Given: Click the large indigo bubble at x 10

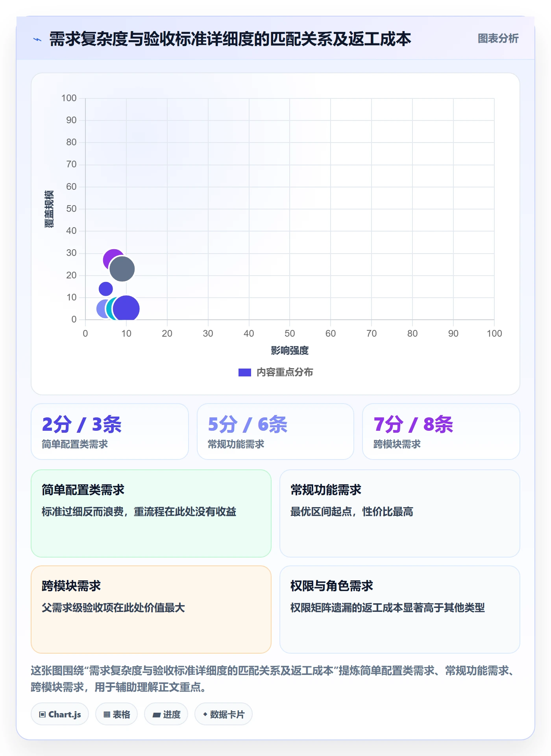Looking at the screenshot, I should click(x=126, y=309).
